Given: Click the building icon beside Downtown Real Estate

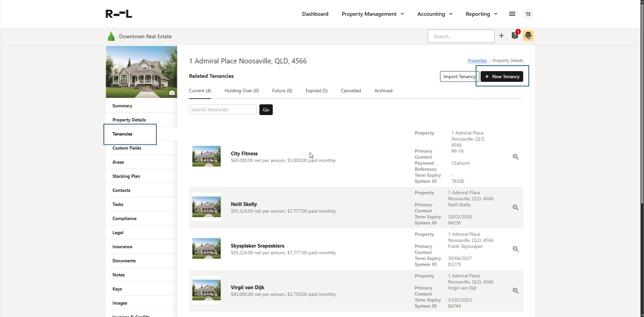Looking at the screenshot, I should 111,36.
